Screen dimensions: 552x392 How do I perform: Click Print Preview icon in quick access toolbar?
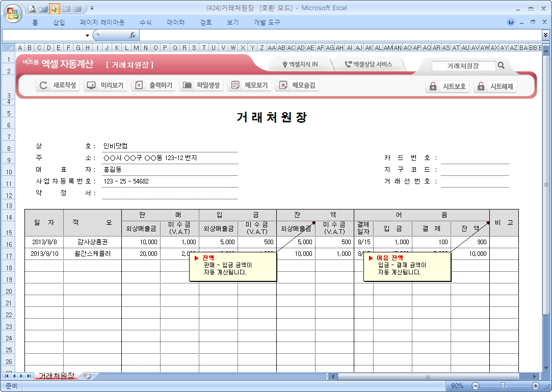click(33, 8)
